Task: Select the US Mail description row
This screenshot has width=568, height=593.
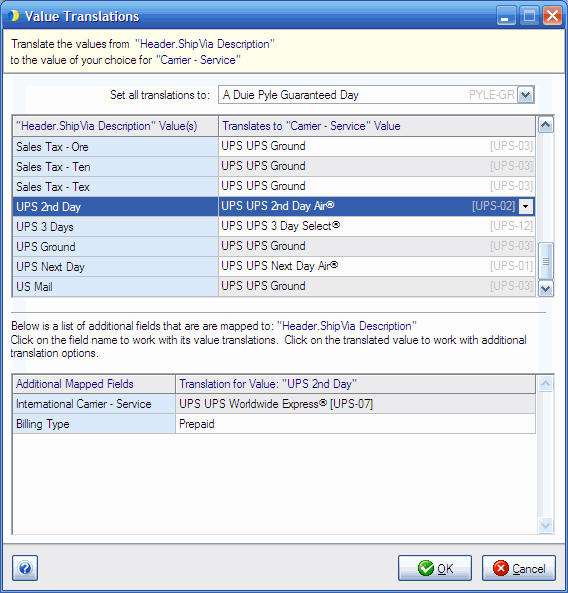Action: coord(115,286)
